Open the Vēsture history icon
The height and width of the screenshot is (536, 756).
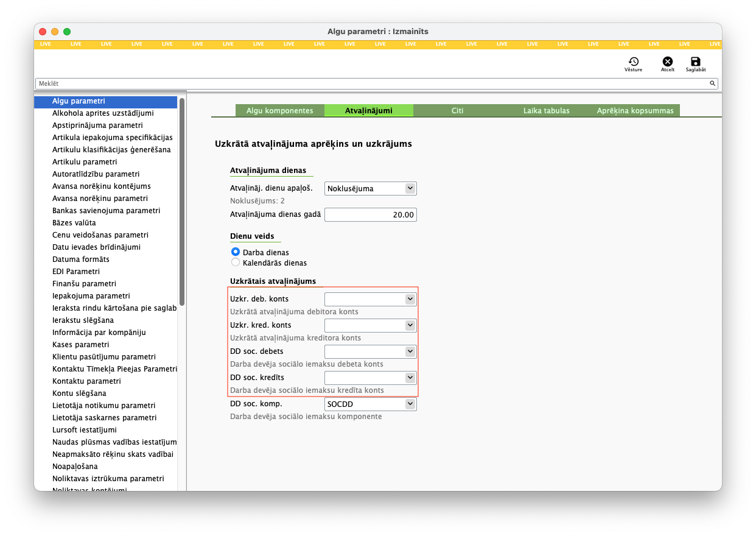coord(633,62)
